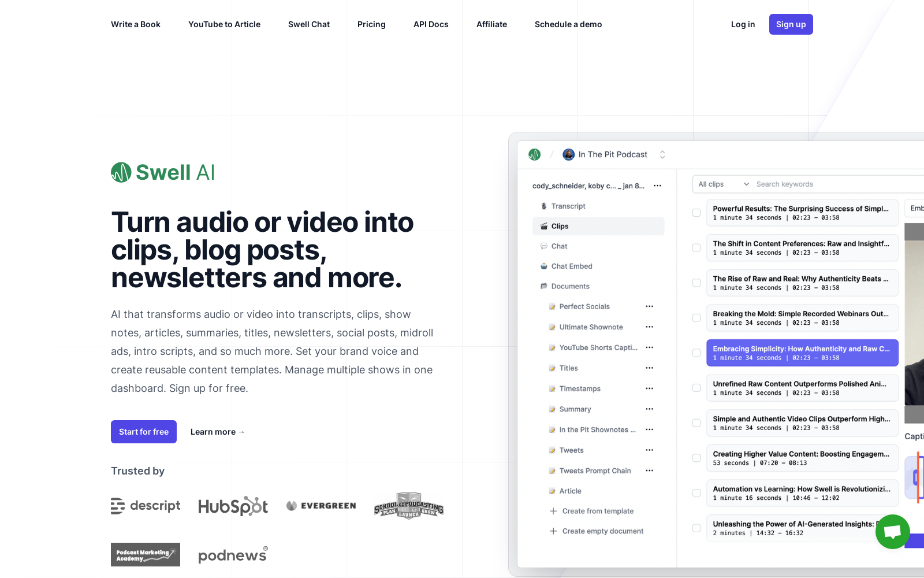
Task: Check the Powerful Results clip checkbox
Action: pos(696,213)
